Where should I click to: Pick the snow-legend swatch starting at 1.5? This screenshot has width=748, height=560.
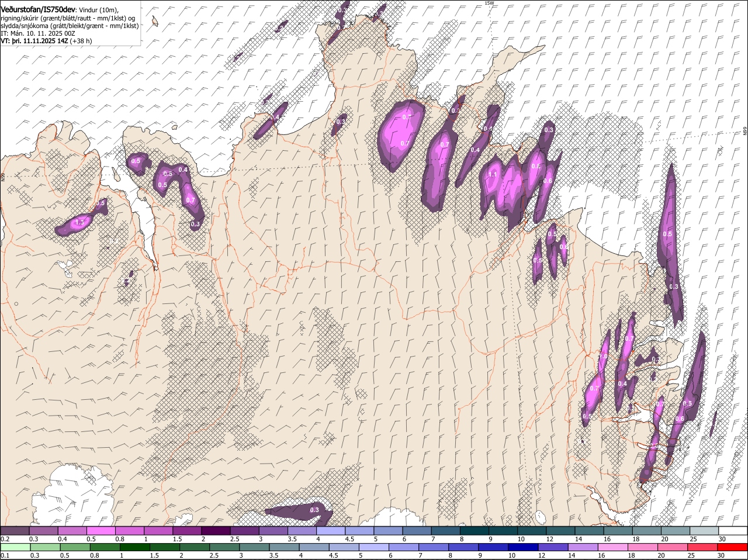click(x=187, y=530)
